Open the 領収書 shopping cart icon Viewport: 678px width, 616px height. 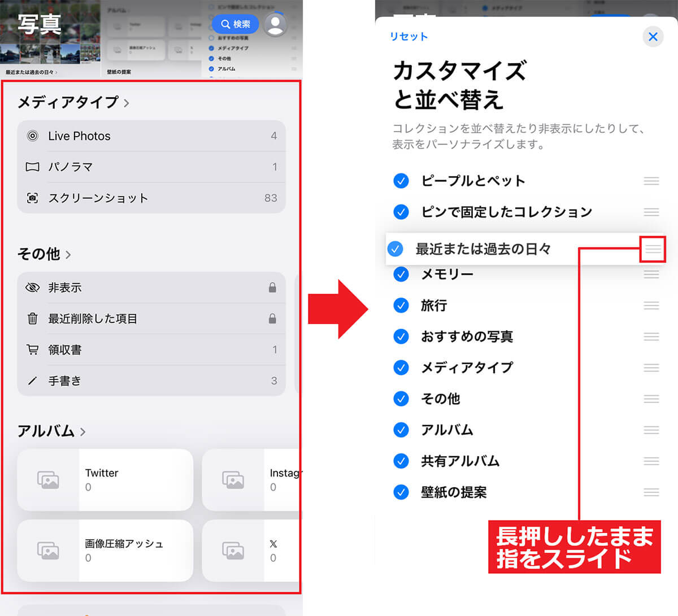click(33, 350)
